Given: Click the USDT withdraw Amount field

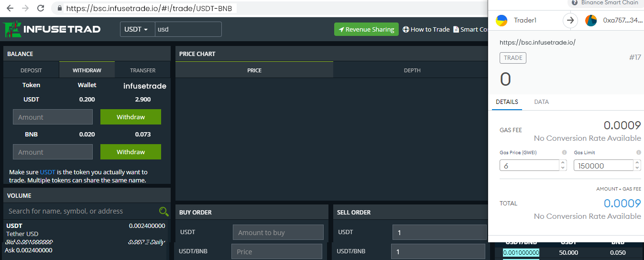Looking at the screenshot, I should point(53,117).
